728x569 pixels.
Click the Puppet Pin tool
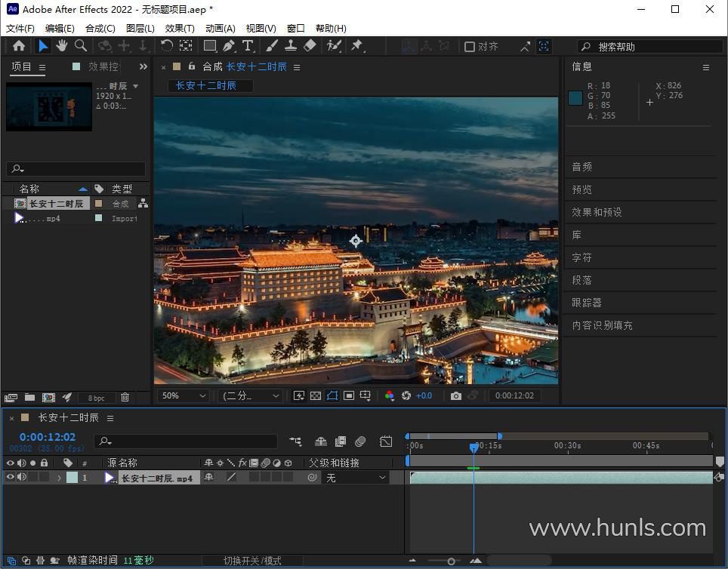(x=357, y=46)
